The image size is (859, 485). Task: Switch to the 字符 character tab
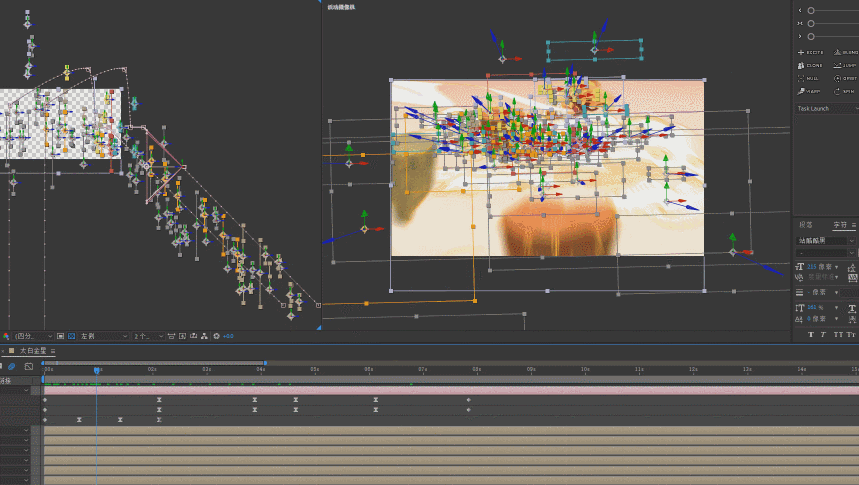point(839,225)
